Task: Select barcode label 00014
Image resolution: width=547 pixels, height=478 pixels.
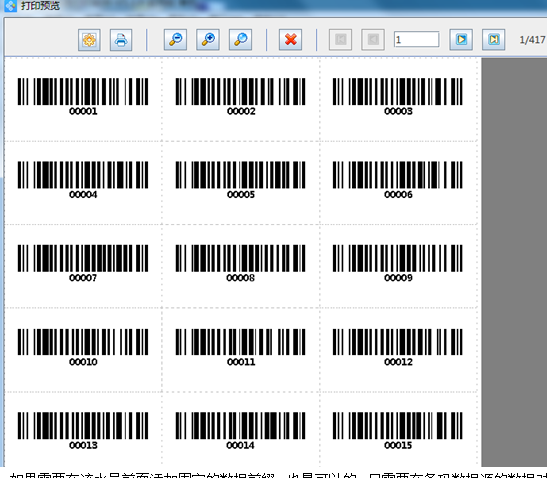Action: point(240,431)
